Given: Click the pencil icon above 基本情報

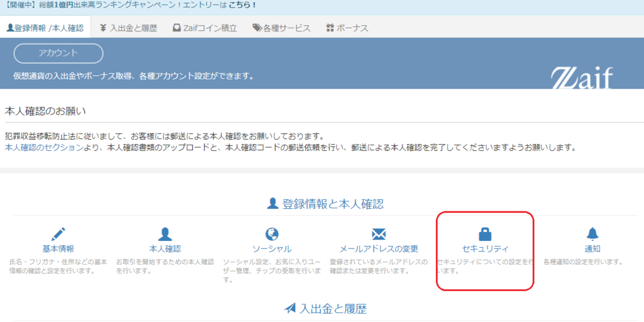Looking at the screenshot, I should tap(58, 234).
